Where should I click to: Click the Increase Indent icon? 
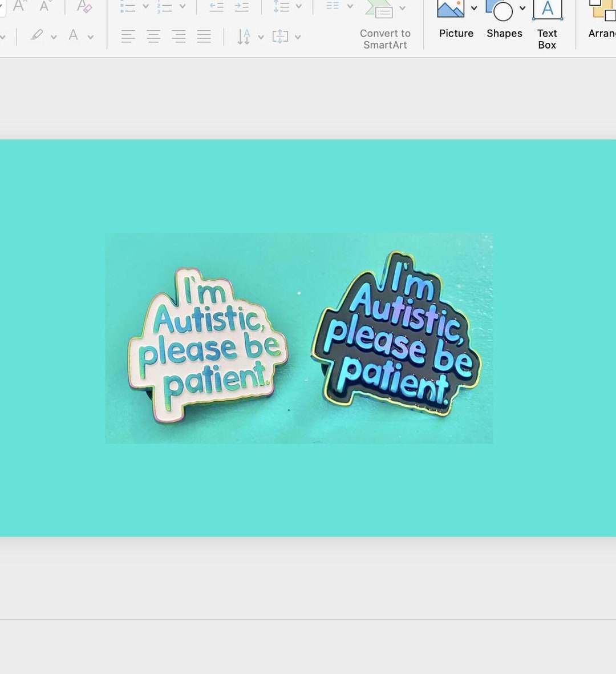coord(241,7)
